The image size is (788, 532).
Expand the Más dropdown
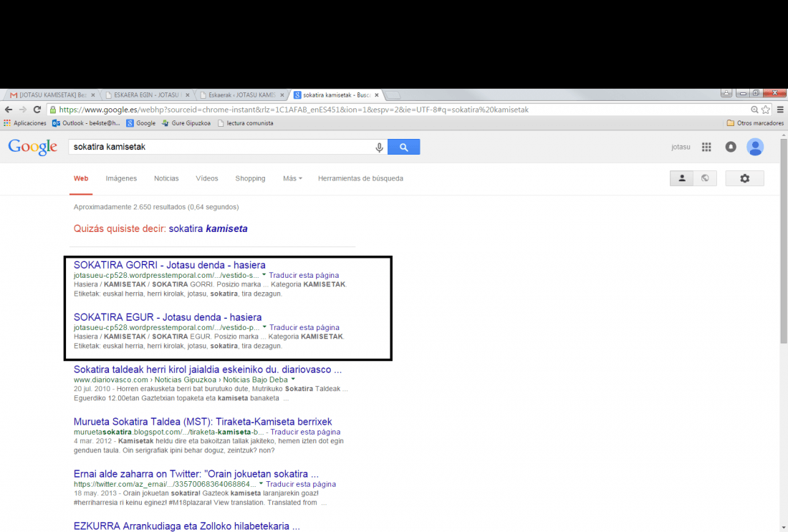(x=292, y=178)
